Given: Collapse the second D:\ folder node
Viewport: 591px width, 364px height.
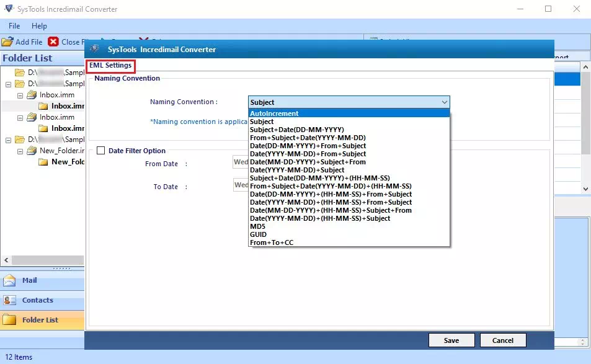Looking at the screenshot, I should 8,84.
